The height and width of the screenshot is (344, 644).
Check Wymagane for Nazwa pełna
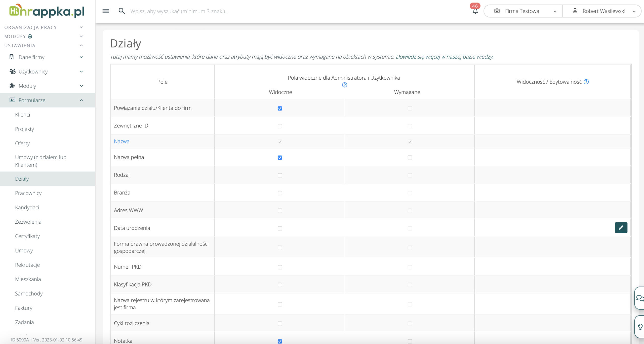[410, 158]
